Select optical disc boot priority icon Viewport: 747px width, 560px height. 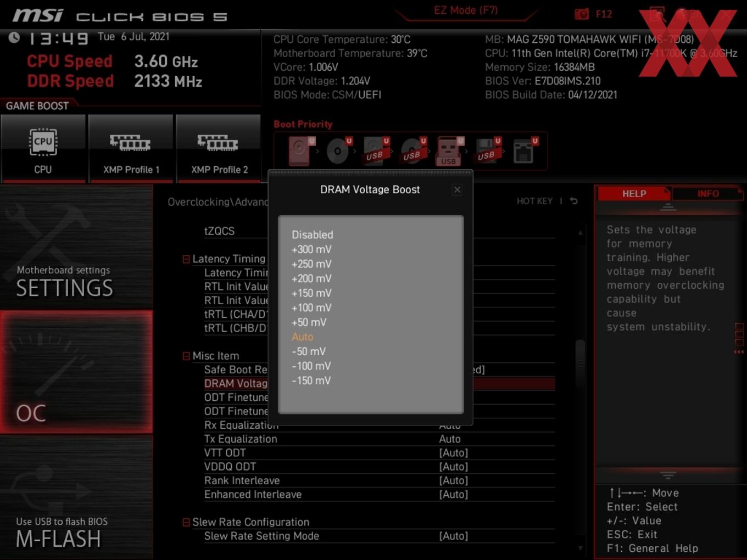(339, 150)
